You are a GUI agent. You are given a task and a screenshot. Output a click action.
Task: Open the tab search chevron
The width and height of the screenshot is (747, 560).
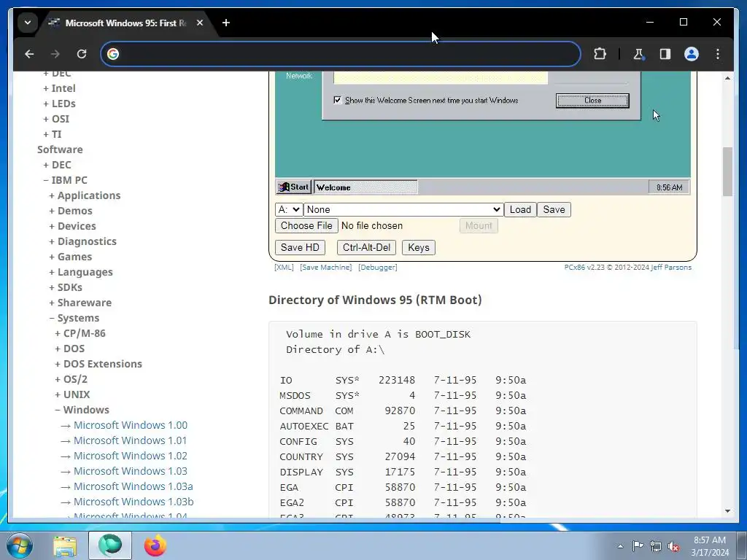pos(28,23)
